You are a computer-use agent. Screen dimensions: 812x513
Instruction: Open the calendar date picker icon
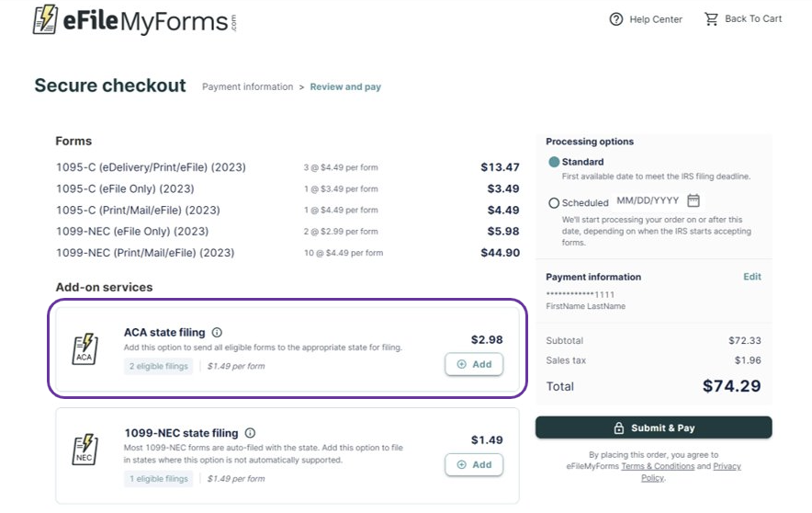click(694, 200)
